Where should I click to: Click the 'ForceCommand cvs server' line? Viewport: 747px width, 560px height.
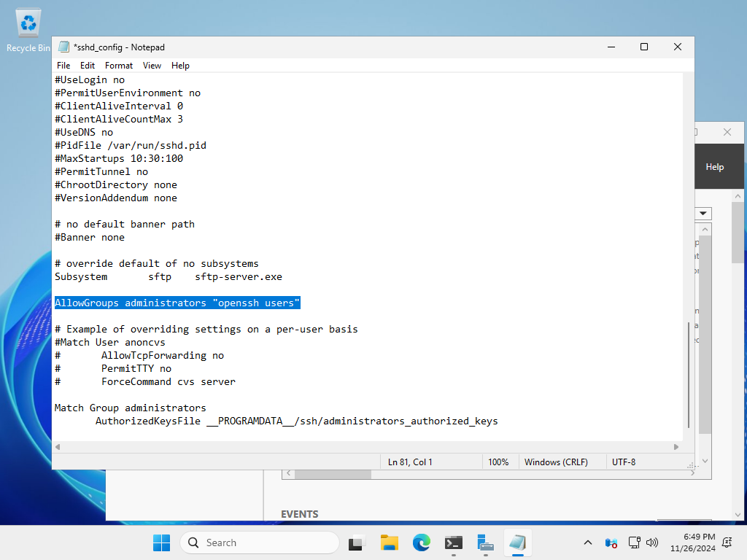169,381
